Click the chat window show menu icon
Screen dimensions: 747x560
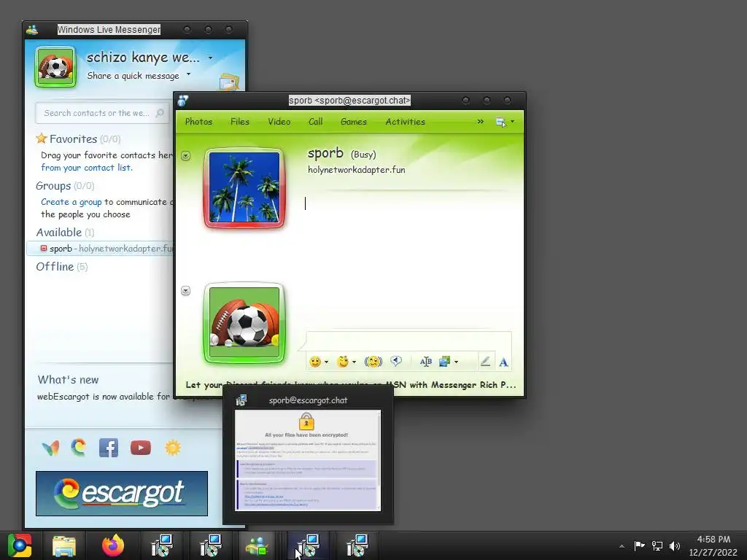point(500,122)
